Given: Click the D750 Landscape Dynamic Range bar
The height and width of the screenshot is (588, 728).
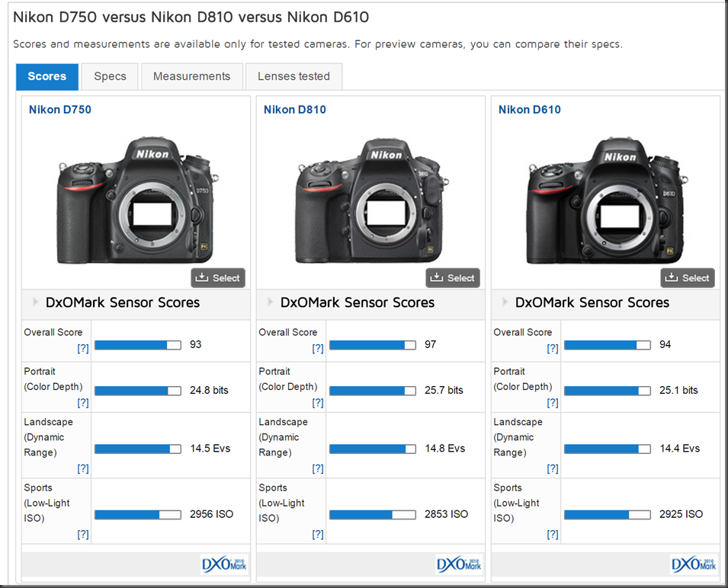Looking at the screenshot, I should pos(138,449).
